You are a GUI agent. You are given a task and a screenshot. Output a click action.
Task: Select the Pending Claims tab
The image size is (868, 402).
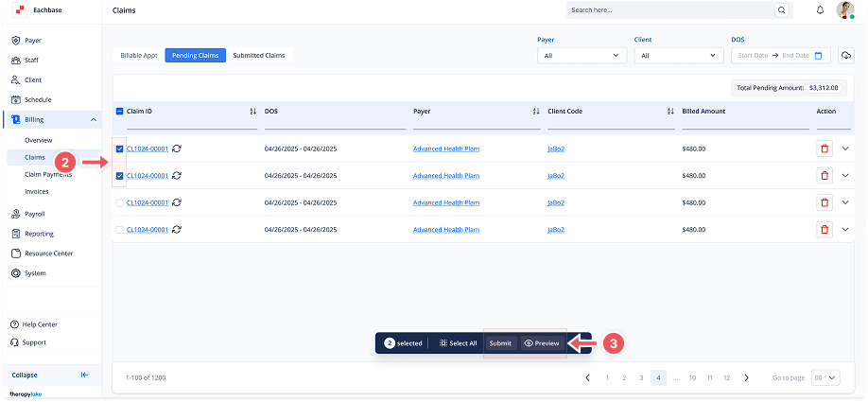196,56
